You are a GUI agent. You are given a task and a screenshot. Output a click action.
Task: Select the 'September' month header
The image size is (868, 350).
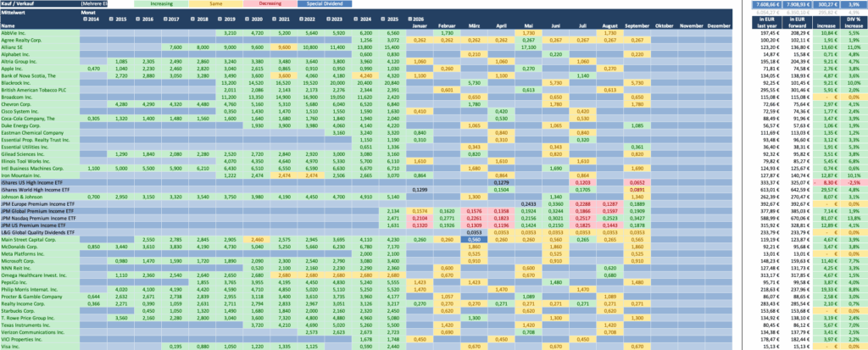click(637, 25)
